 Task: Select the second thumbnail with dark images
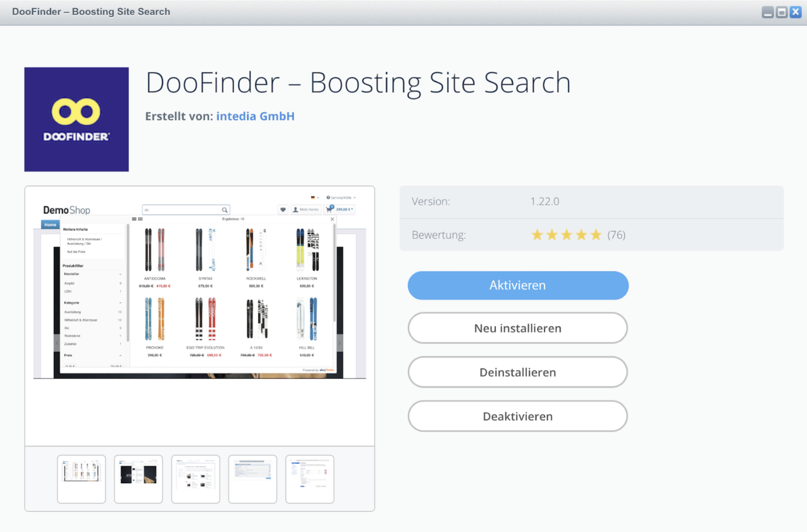138,479
